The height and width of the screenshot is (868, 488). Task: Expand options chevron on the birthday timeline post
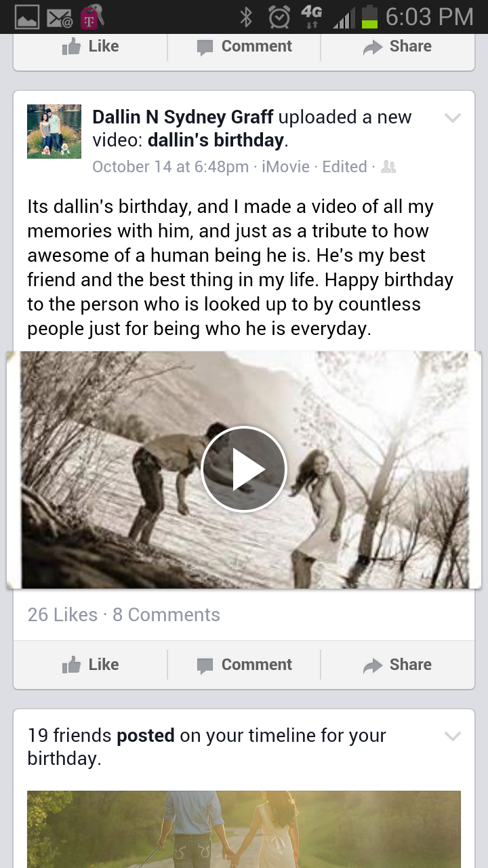coord(452,736)
